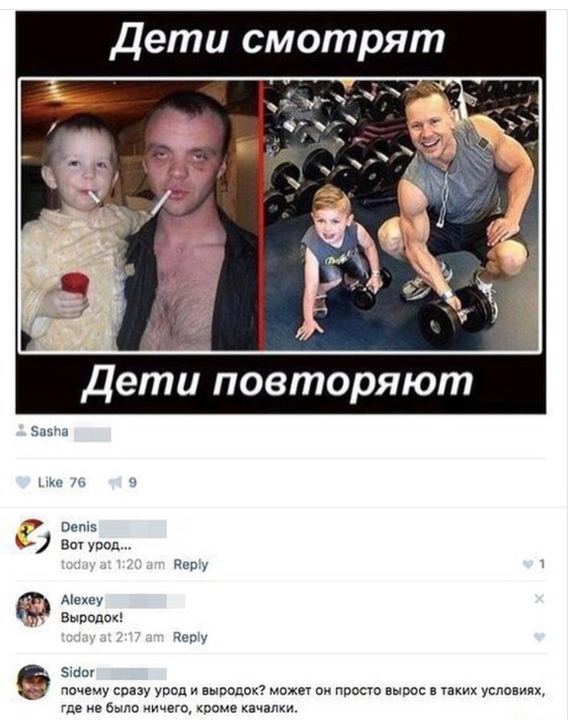Open Alexey's profile avatar picture
This screenshot has width=568, height=728.
click(x=33, y=609)
